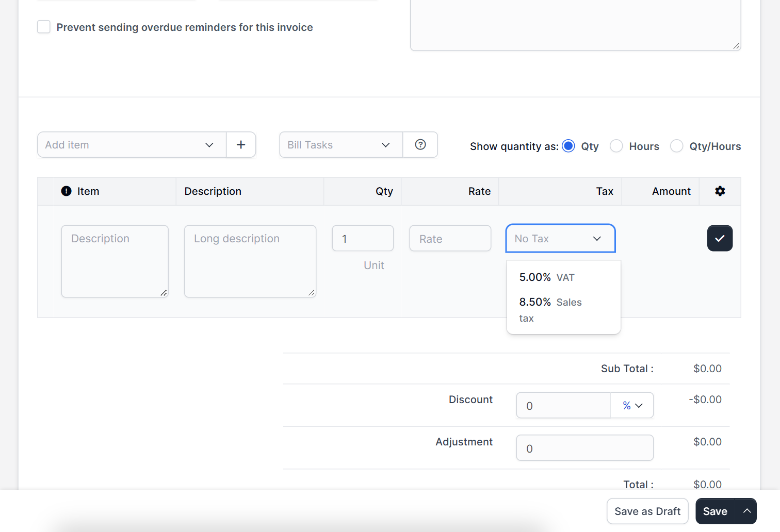The height and width of the screenshot is (532, 780).
Task: Click the Tax column header
Action: tap(605, 191)
